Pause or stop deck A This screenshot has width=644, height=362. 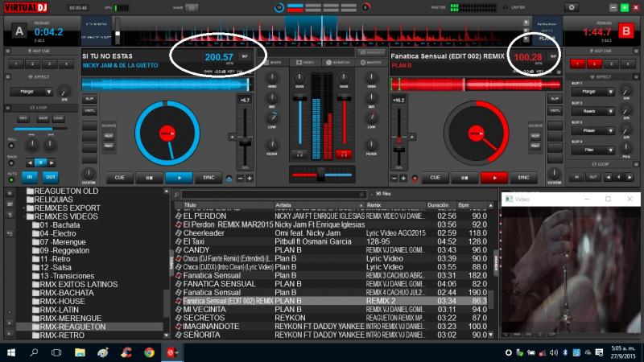point(149,178)
